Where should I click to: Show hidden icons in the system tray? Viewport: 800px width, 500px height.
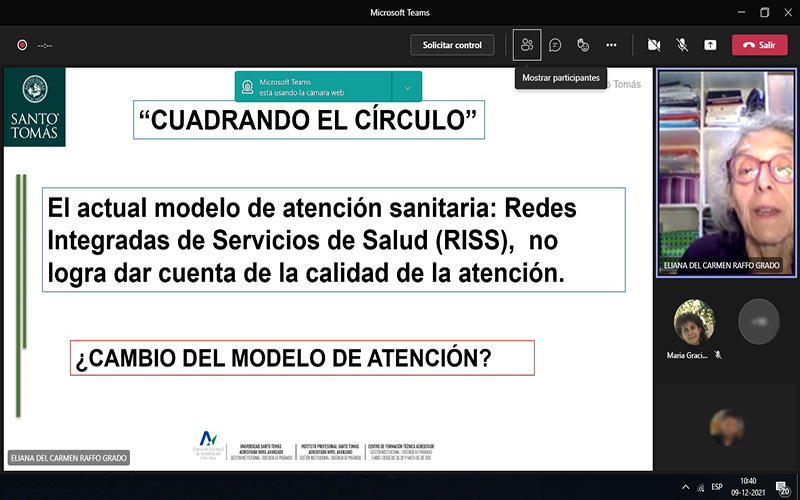click(x=685, y=487)
